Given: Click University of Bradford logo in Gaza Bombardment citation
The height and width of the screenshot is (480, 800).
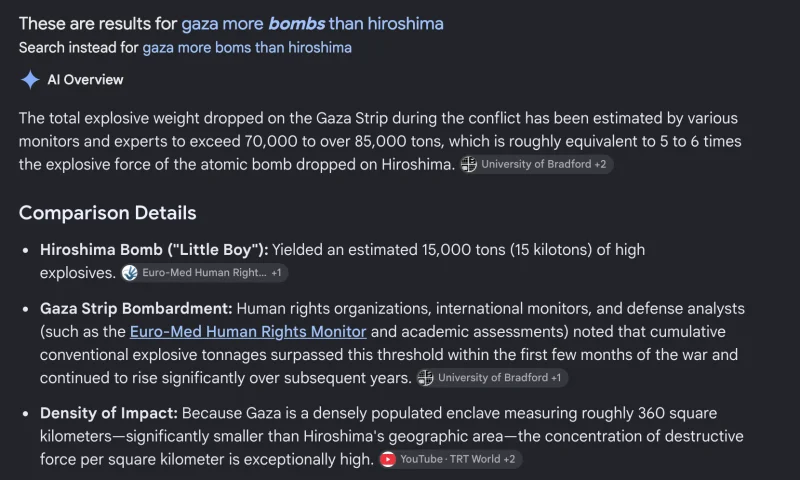Looking at the screenshot, I should 426,378.
